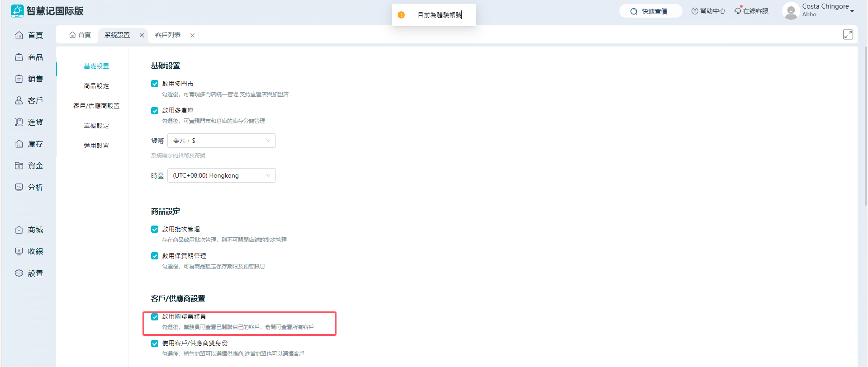Viewport: 868px width, 367px height.
Task: Click the 幫助中心 help center link
Action: coord(708,11)
